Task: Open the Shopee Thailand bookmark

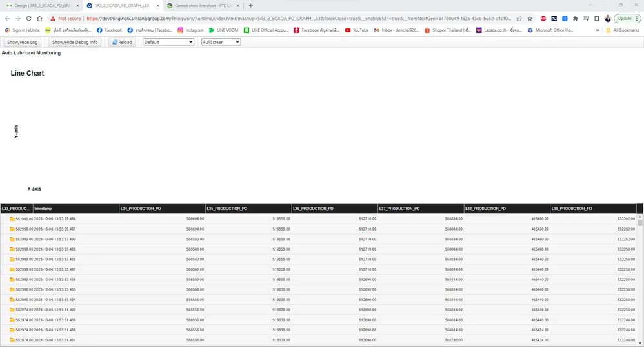Action: click(x=448, y=30)
